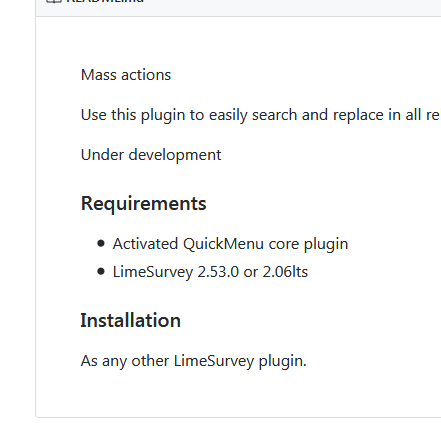This screenshot has height=429, width=441.
Task: Click the 'Requirements' heading
Action: click(144, 203)
